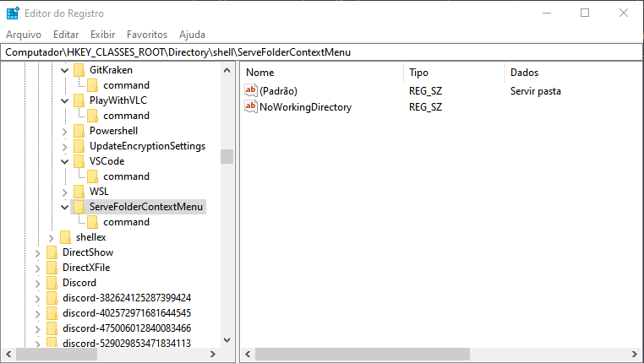Viewport: 644px width, 363px height.
Task: Click the WSL folder icon
Action: click(x=79, y=192)
